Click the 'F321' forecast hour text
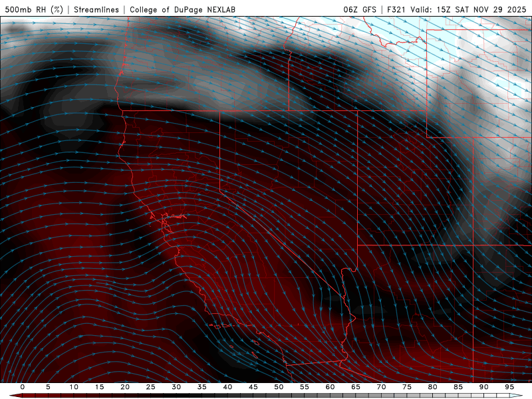The image size is (532, 399). pyautogui.click(x=396, y=9)
